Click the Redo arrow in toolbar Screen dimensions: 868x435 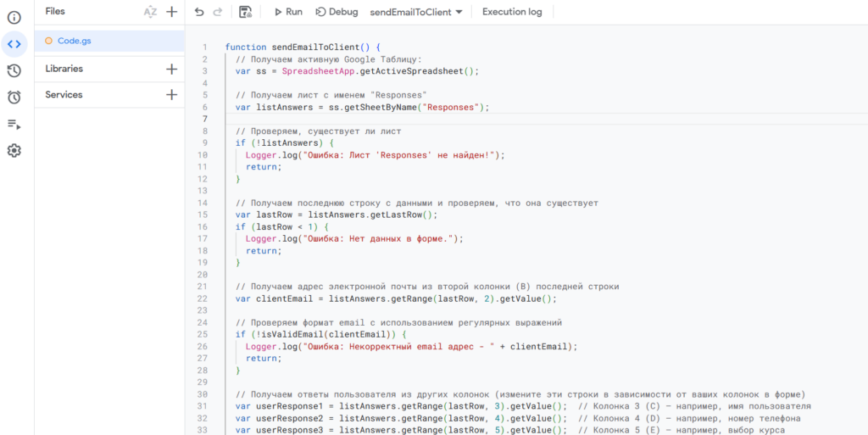(x=218, y=12)
